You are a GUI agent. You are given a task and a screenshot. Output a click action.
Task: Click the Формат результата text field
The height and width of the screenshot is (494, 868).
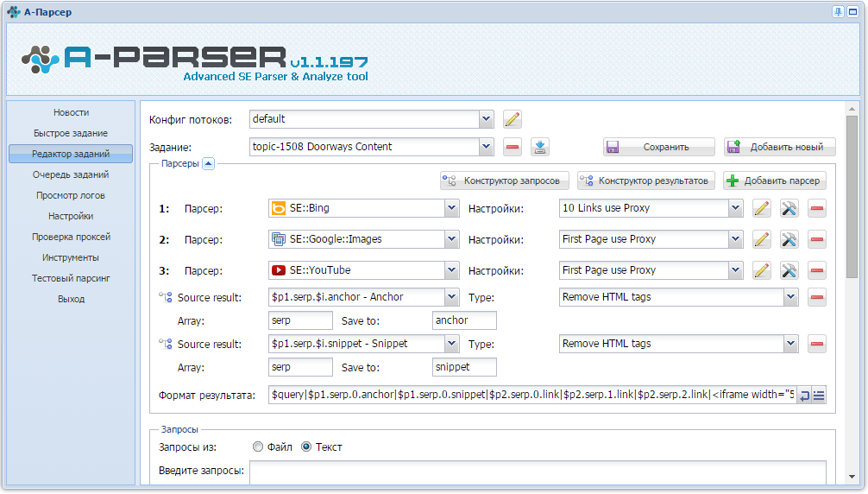pyautogui.click(x=532, y=395)
